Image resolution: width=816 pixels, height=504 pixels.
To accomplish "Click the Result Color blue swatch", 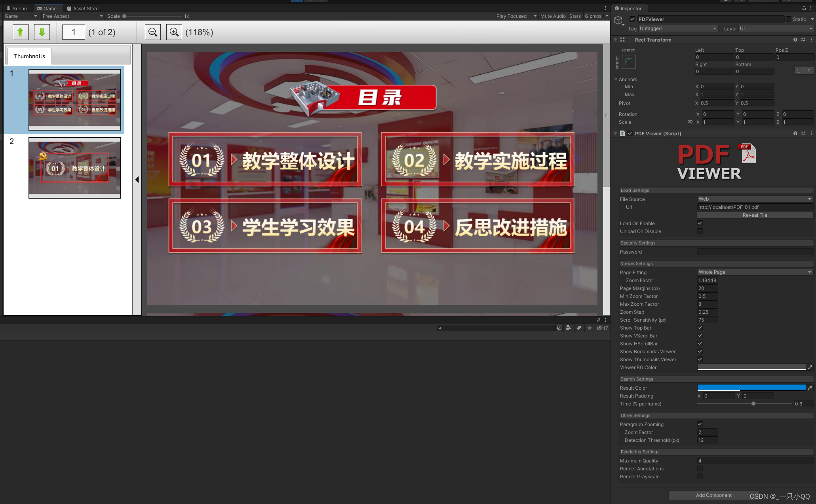I will 751,388.
